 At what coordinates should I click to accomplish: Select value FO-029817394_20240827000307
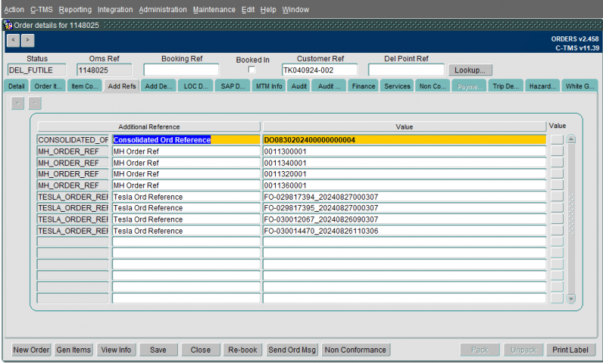pos(404,197)
